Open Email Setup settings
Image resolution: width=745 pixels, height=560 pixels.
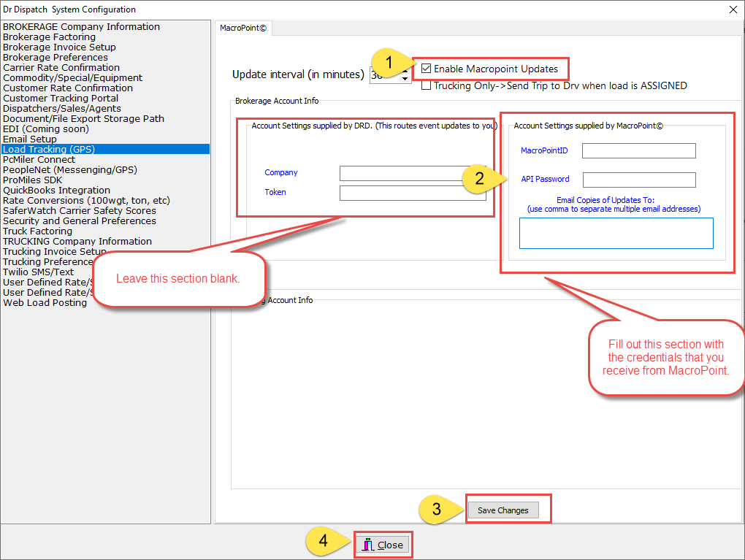pyautogui.click(x=30, y=139)
